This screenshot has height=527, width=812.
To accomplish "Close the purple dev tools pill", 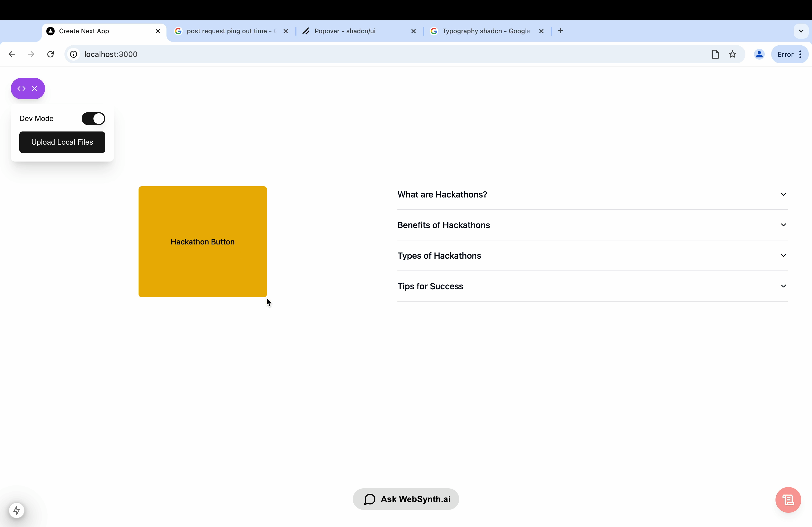I will [34, 89].
